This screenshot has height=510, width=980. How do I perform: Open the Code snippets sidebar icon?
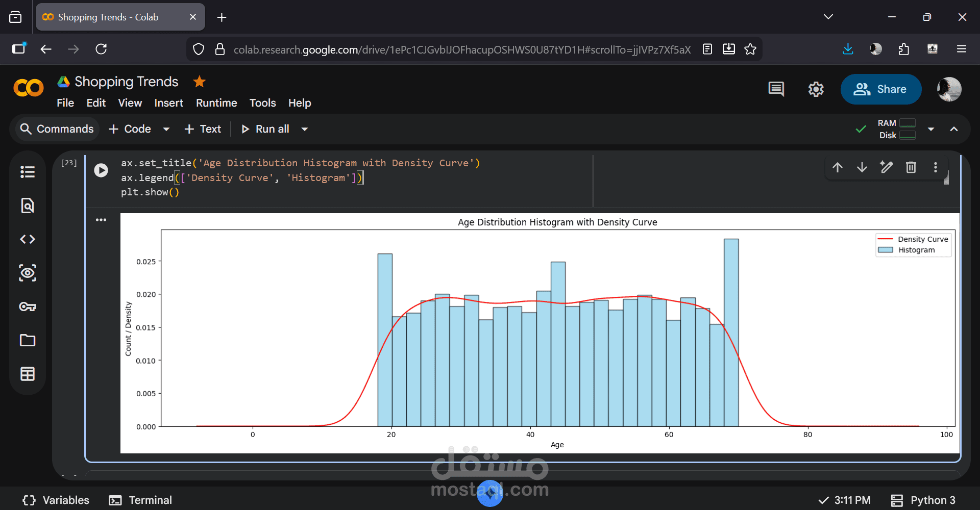(28, 239)
